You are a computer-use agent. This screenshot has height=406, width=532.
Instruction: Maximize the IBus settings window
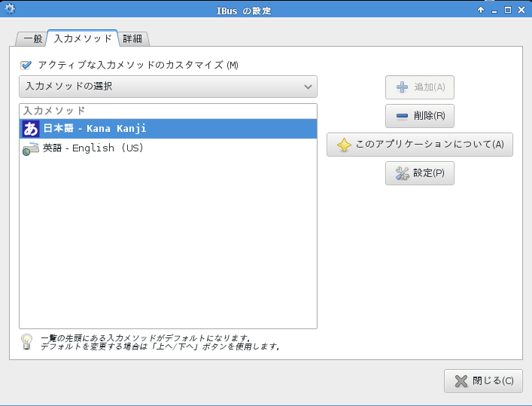[x=508, y=10]
